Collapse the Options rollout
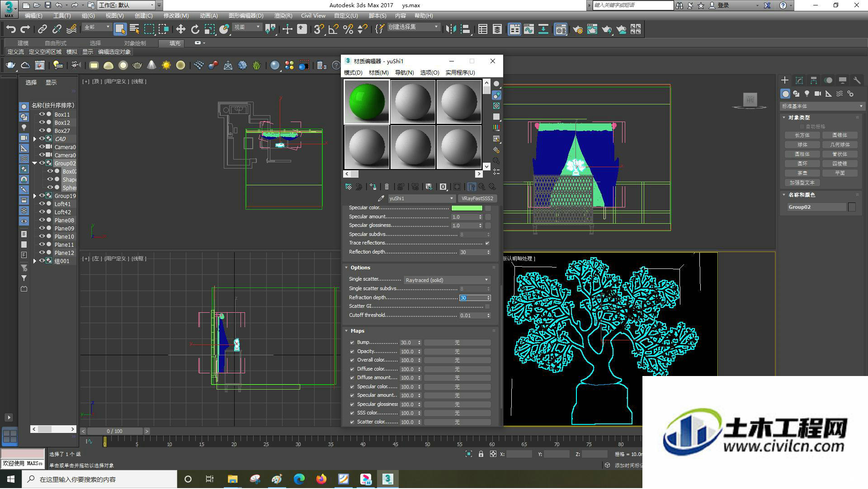Image resolution: width=868 pixels, height=489 pixels. [360, 268]
